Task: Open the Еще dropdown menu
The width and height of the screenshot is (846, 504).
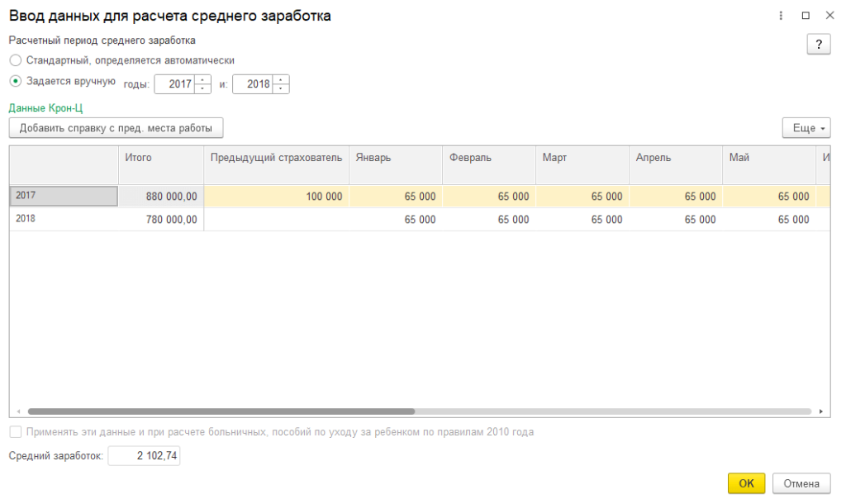Action: click(806, 128)
